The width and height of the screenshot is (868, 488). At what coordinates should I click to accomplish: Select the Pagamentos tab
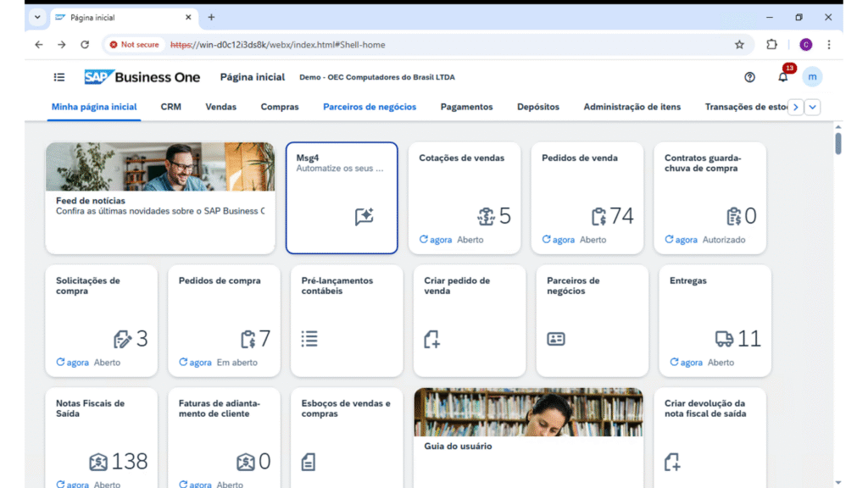pos(466,107)
